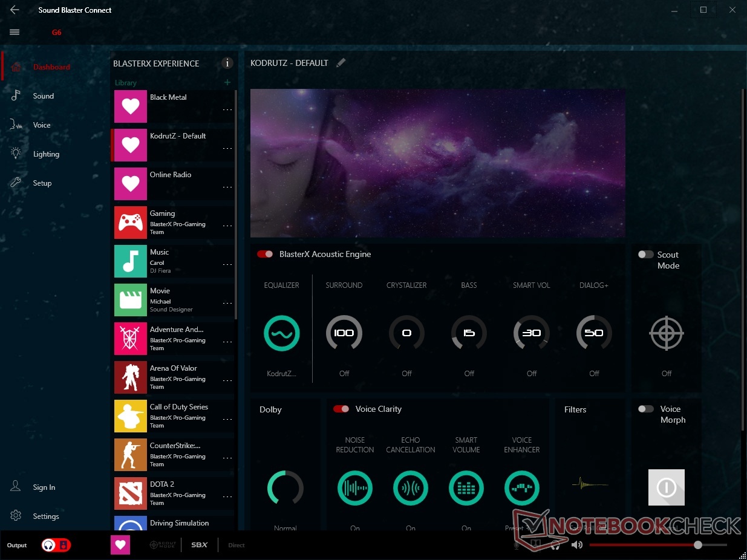Click the Direct button in bottom bar
Viewport: 747px width, 560px height.
click(236, 545)
